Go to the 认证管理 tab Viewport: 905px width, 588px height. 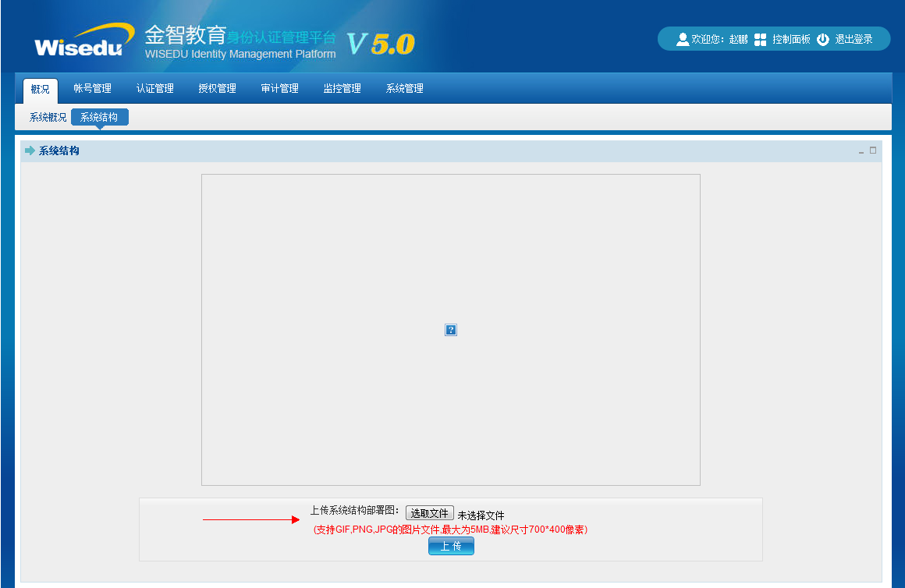pos(155,89)
